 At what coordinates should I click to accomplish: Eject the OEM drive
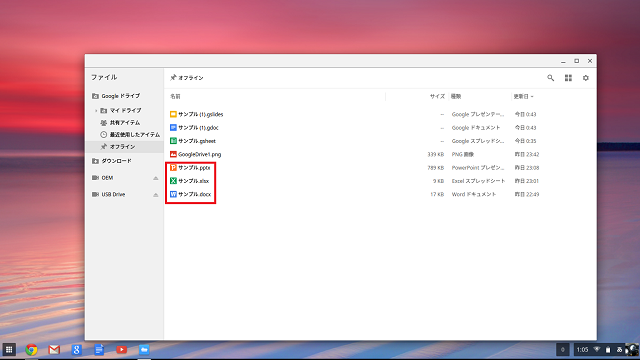click(156, 178)
